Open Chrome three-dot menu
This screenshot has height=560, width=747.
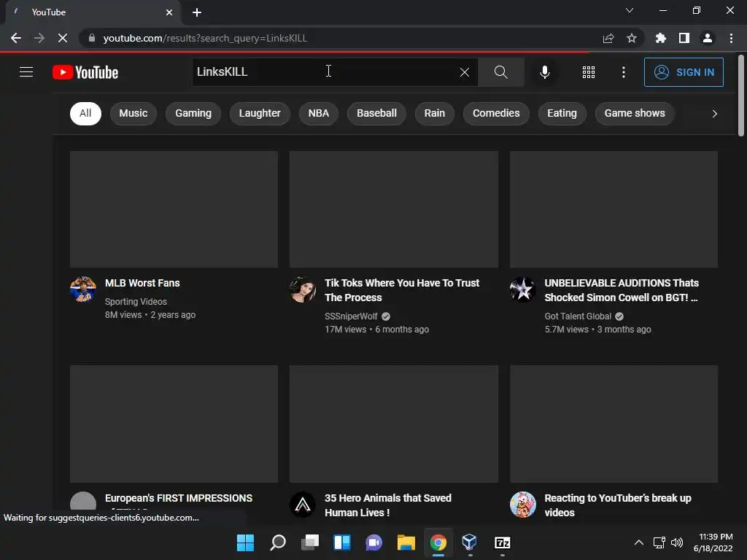pos(731,38)
